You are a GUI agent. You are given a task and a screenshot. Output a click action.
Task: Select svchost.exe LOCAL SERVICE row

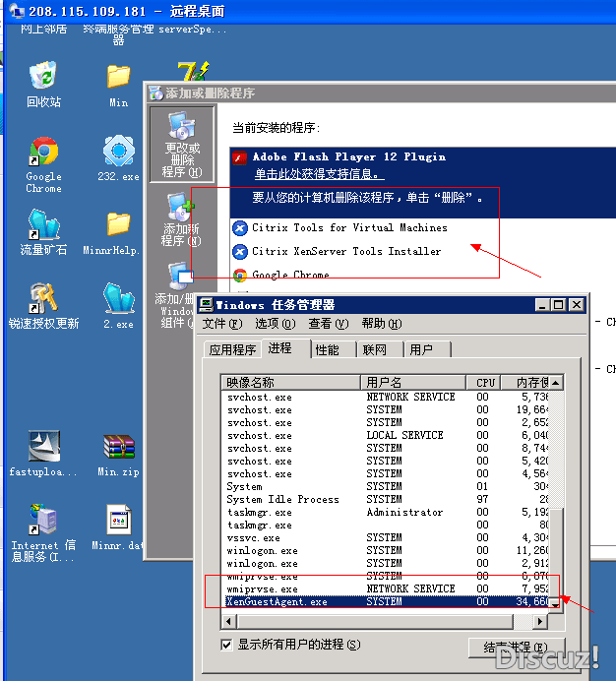[x=387, y=435]
